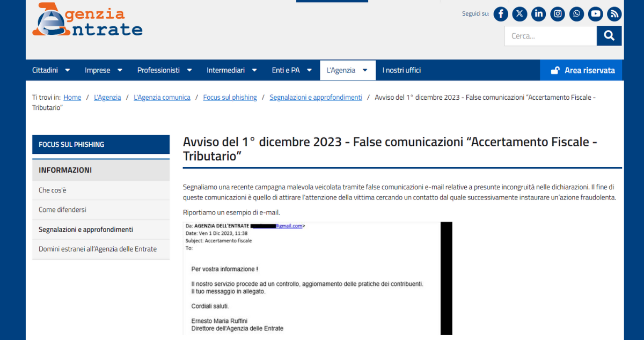Viewport: 644px width, 340px height.
Task: Open the Come difendersi sidebar item
Action: coord(101,210)
